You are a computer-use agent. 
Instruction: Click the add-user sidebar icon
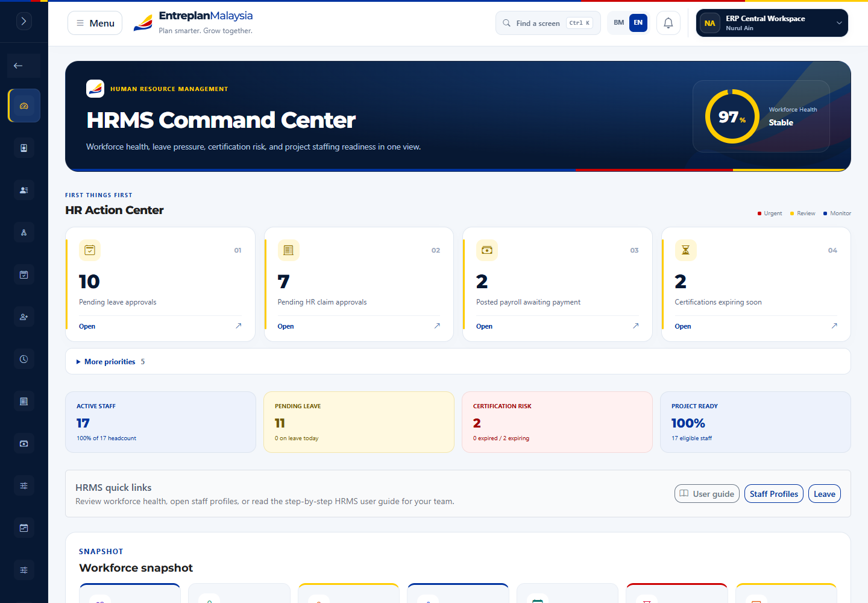click(24, 317)
